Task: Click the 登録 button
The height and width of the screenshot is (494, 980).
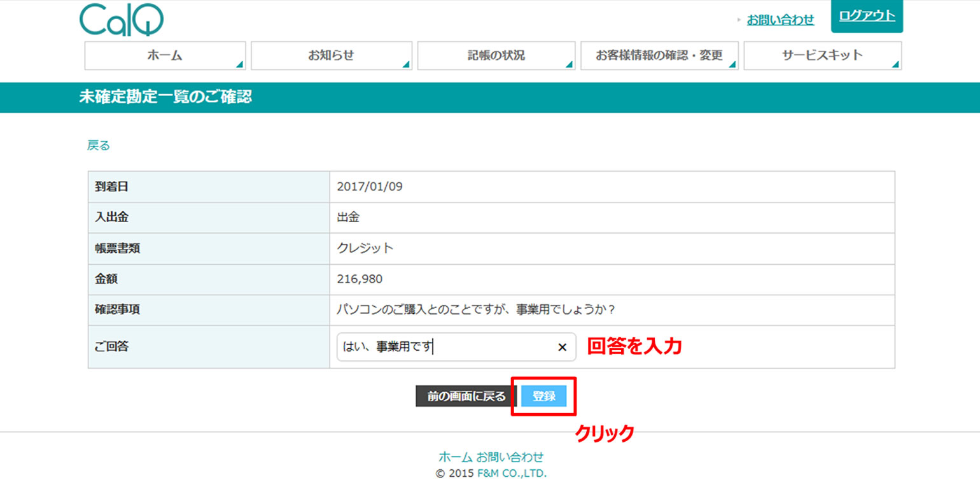Action: 543,396
